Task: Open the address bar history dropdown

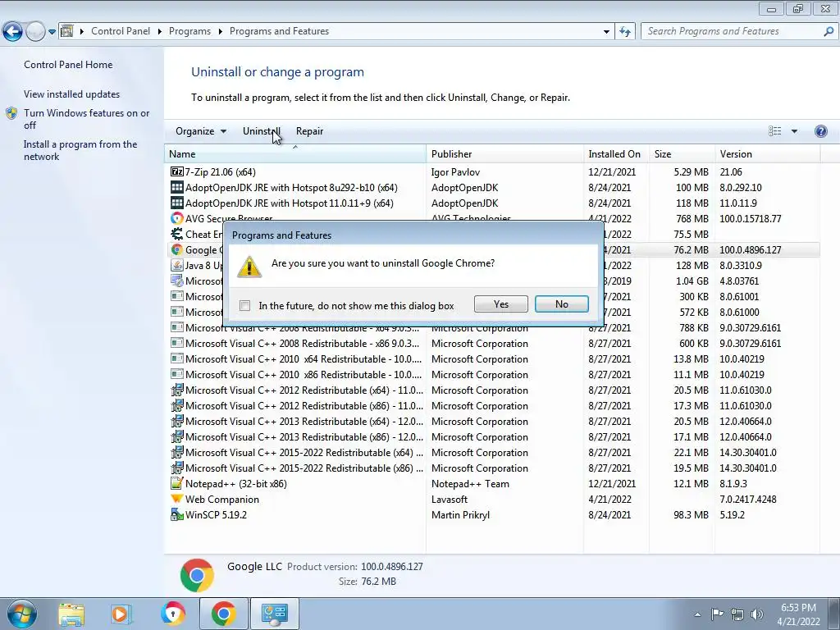Action: (606, 32)
